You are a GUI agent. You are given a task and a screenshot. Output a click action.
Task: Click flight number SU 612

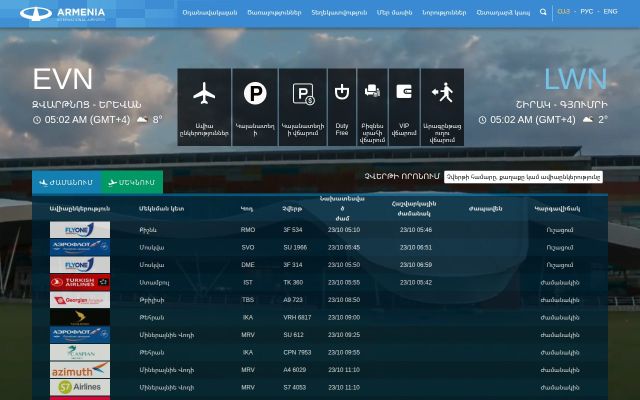pyautogui.click(x=293, y=335)
